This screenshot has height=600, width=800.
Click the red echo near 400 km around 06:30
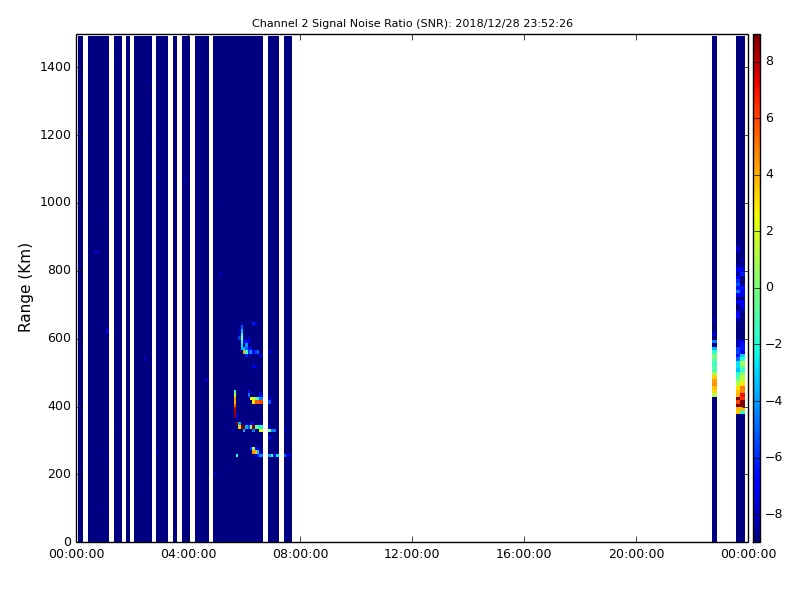pyautogui.click(x=258, y=402)
